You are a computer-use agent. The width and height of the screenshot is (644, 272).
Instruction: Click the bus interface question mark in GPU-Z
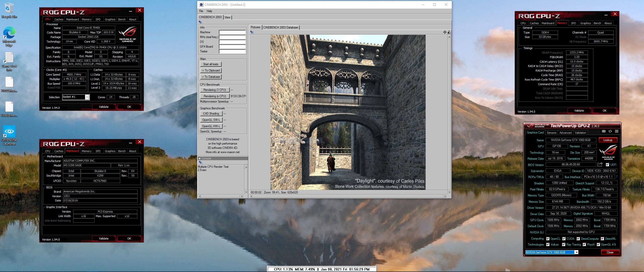[617, 177]
